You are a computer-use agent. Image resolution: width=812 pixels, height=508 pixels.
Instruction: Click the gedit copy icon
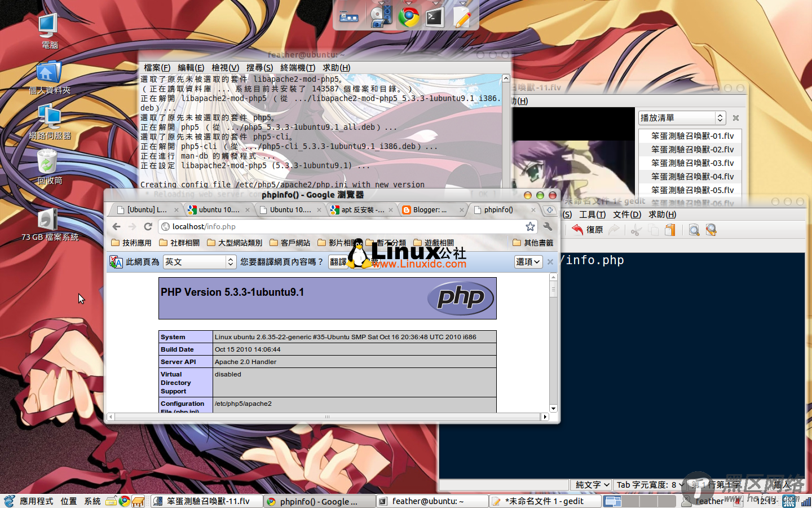click(653, 230)
